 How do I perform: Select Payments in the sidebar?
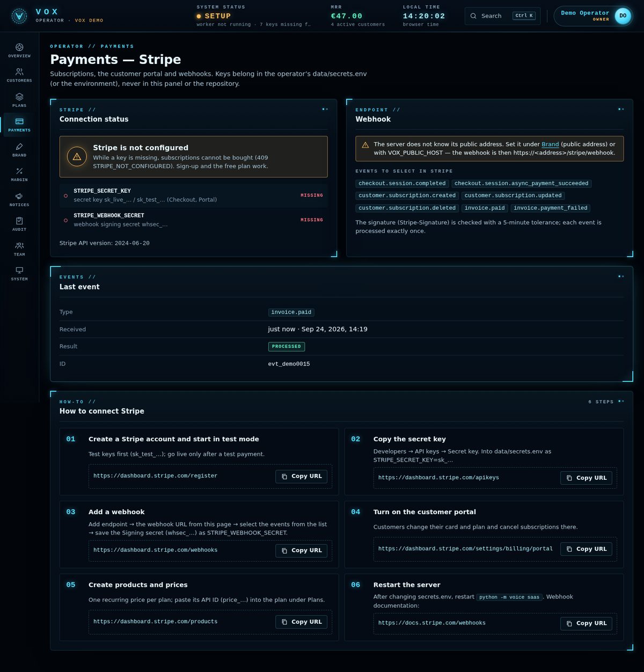(19, 125)
